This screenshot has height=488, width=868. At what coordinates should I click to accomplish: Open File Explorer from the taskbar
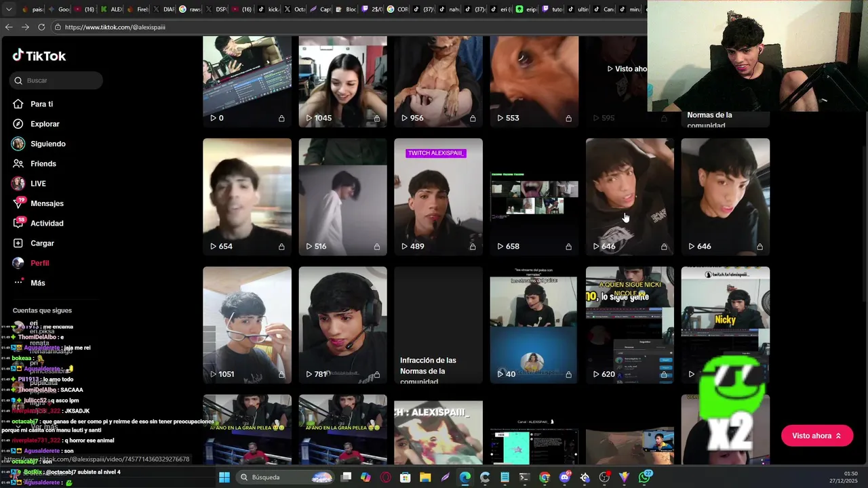[x=425, y=477]
